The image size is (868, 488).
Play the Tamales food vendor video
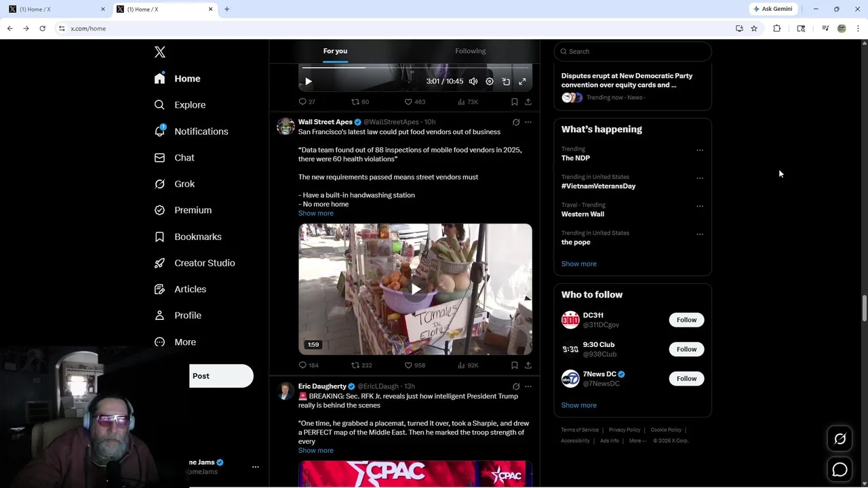415,289
